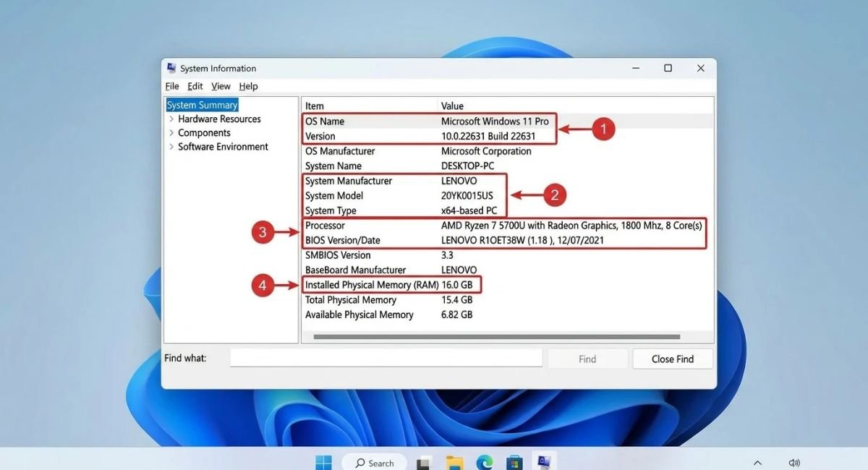Click the Close Find button
This screenshot has width=868, height=470.
point(673,359)
